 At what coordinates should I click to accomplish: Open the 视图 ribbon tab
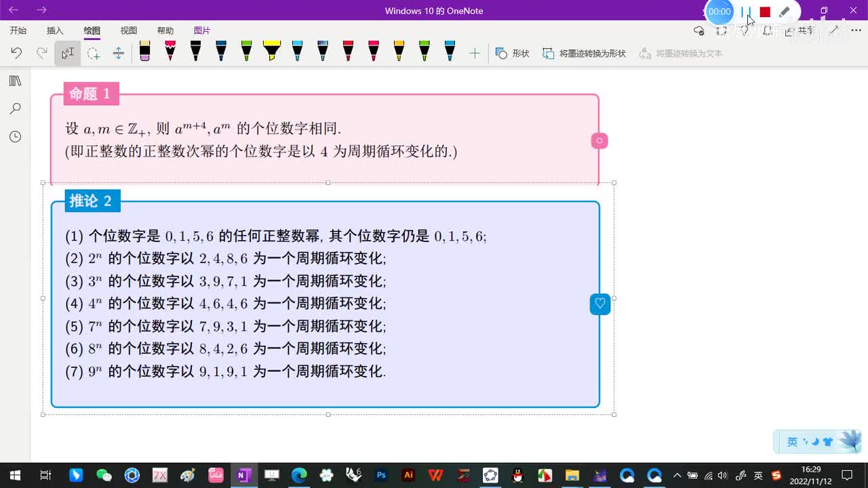click(128, 30)
